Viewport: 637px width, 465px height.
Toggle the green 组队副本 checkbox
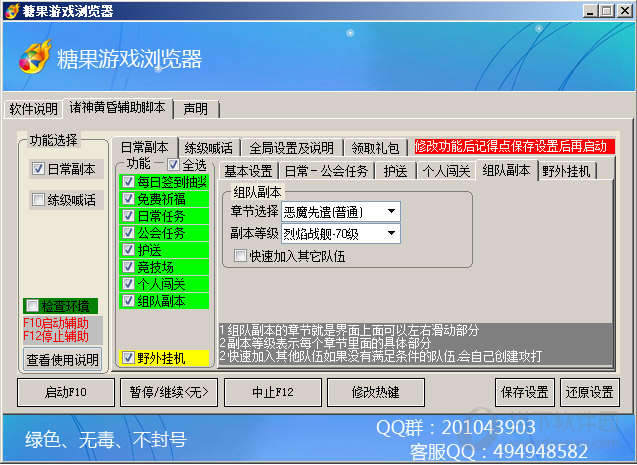128,301
